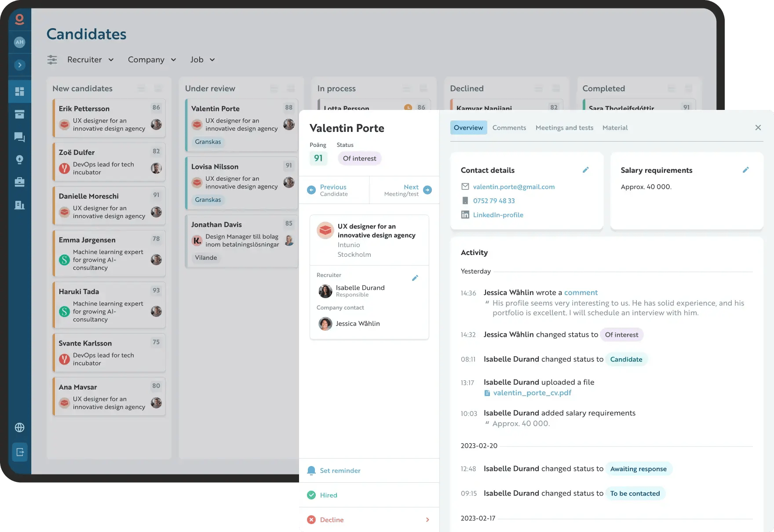The image size is (774, 532).
Task: Open the dashboard grid icon in sidebar
Action: [19, 91]
